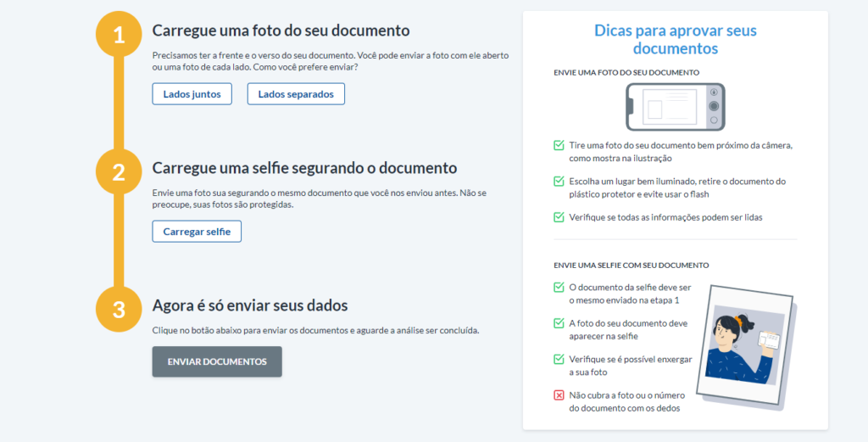Click label 'ENVIE UMA FOTO DO SEU DOCUMENTO'
The image size is (868, 442).
pos(626,73)
